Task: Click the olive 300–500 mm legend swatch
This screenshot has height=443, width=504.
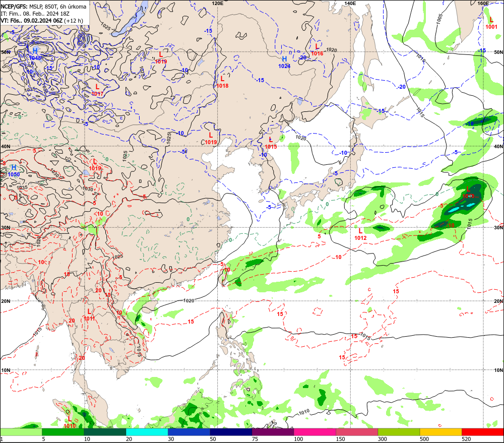Action: 399,432
